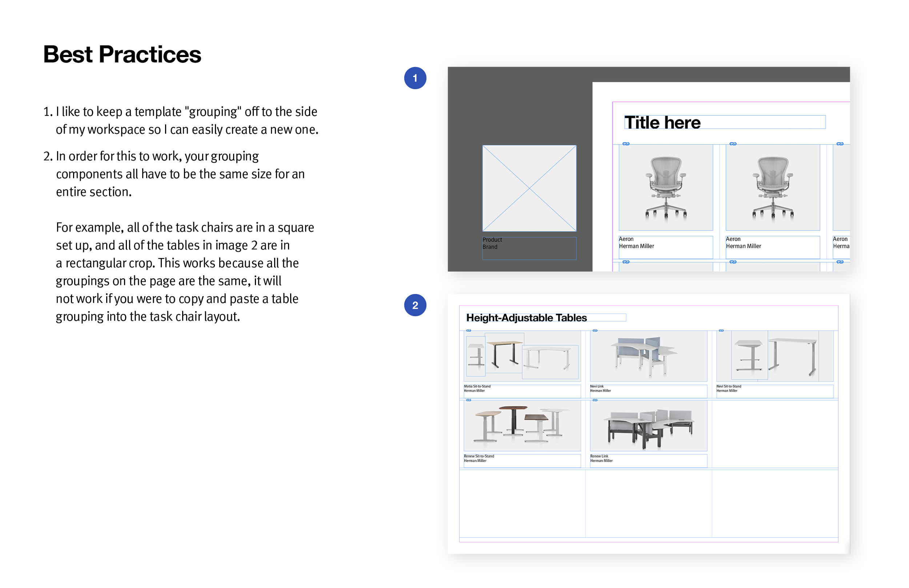Click the blue numbered badge 1
This screenshot has height=588, width=909.
(415, 78)
